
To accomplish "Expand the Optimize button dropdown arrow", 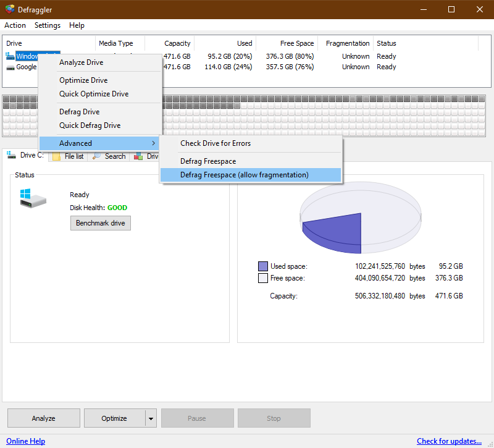I will coord(151,418).
